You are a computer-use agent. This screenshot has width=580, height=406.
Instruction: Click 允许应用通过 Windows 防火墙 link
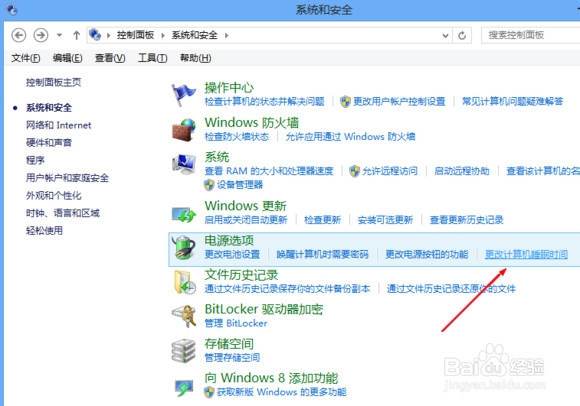350,136
